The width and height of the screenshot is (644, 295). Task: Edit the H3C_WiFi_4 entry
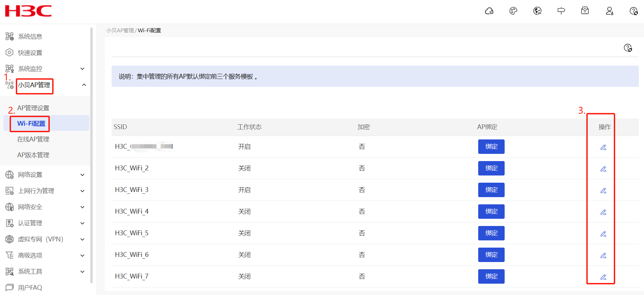[603, 212]
